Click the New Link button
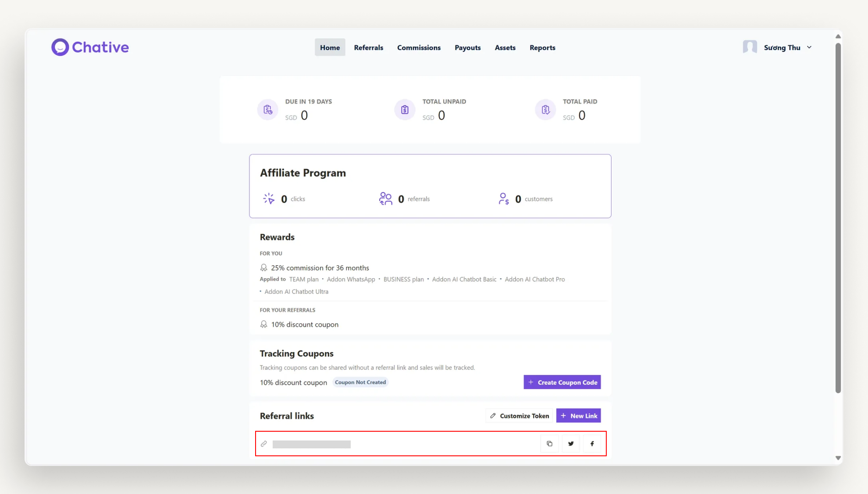The image size is (868, 494). (x=578, y=415)
